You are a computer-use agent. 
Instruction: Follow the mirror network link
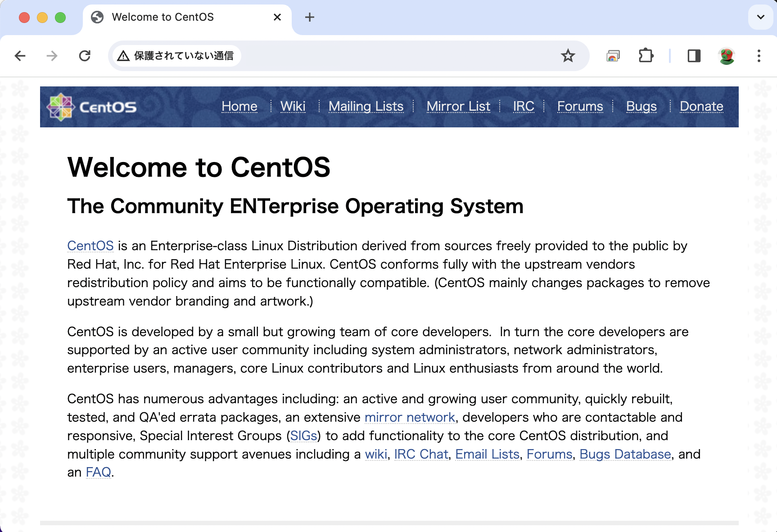410,417
